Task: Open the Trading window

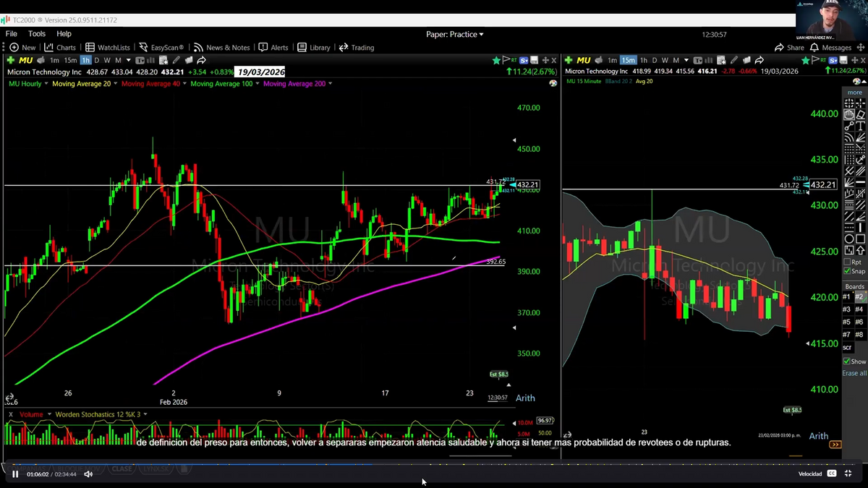Action: [x=357, y=48]
